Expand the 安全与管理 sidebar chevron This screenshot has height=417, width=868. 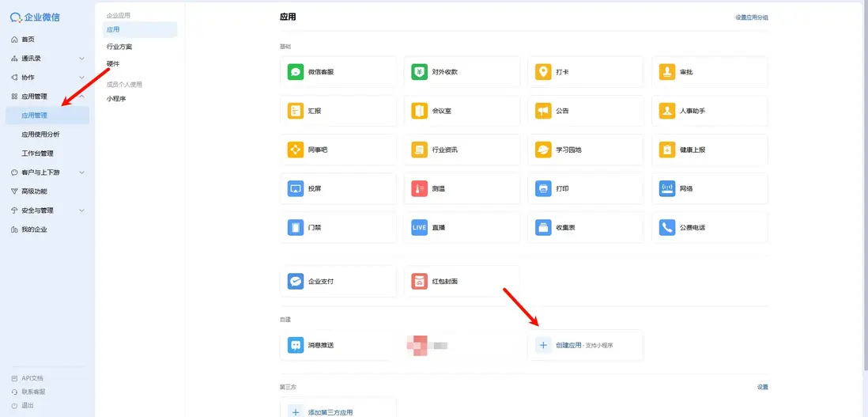(82, 210)
